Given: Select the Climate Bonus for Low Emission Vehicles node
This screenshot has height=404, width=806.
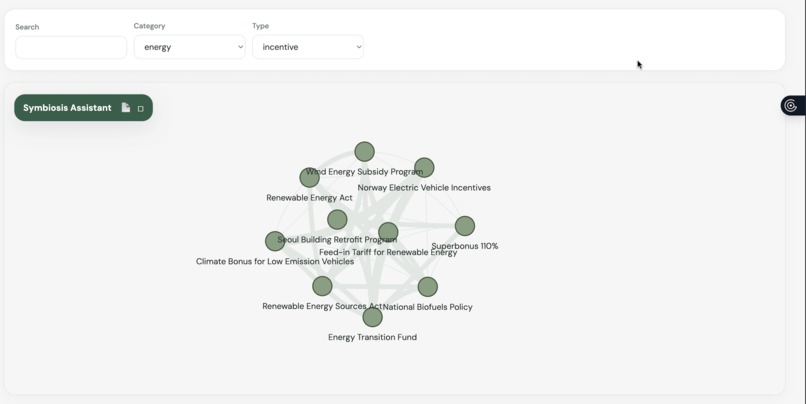Looking at the screenshot, I should (275, 241).
